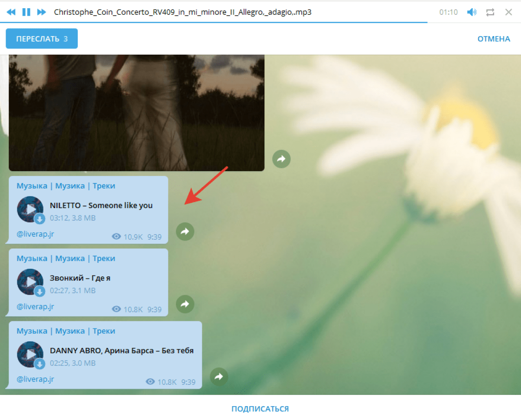
Task: Forward the couple photo message
Action: (281, 159)
